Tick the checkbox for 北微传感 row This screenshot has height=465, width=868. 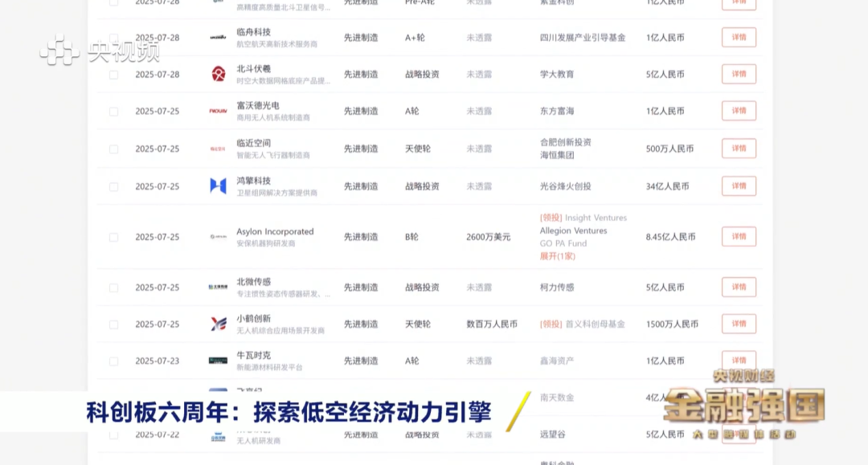[x=113, y=288]
